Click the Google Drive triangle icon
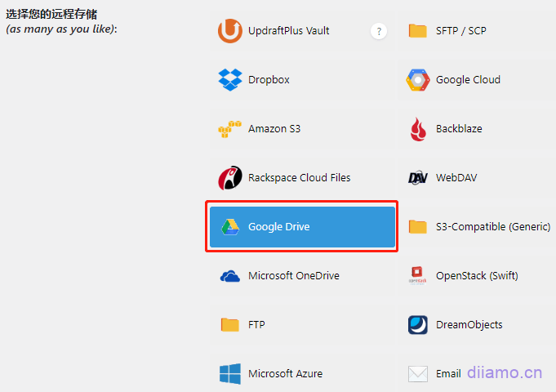 (x=229, y=227)
